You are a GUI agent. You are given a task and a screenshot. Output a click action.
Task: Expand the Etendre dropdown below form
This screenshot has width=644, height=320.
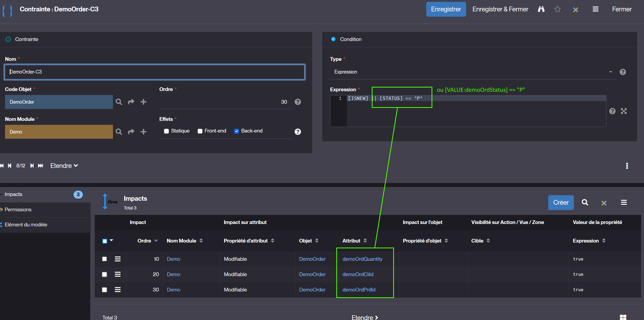pyautogui.click(x=64, y=166)
